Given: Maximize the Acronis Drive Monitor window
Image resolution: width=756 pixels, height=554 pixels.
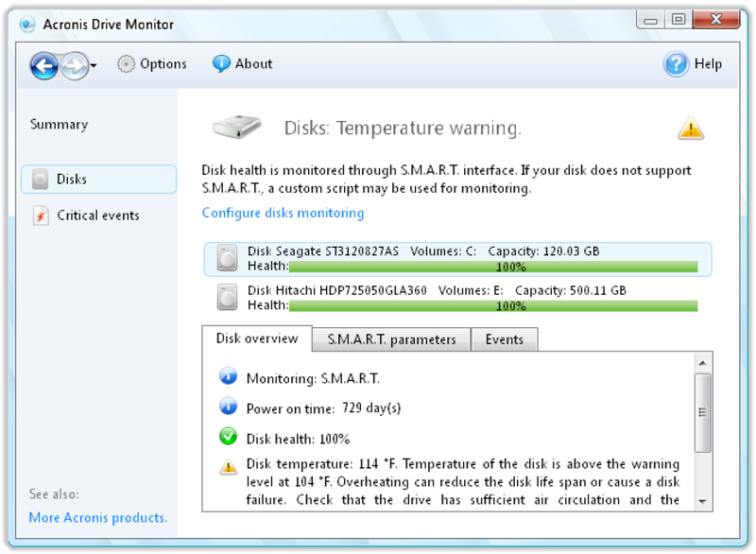Looking at the screenshot, I should click(x=679, y=19).
